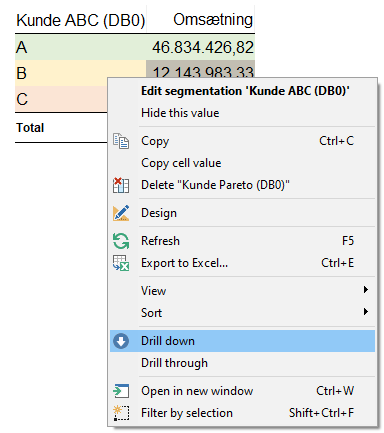The height and width of the screenshot is (433, 384).
Task: Select the Design menu label
Action: point(159,213)
